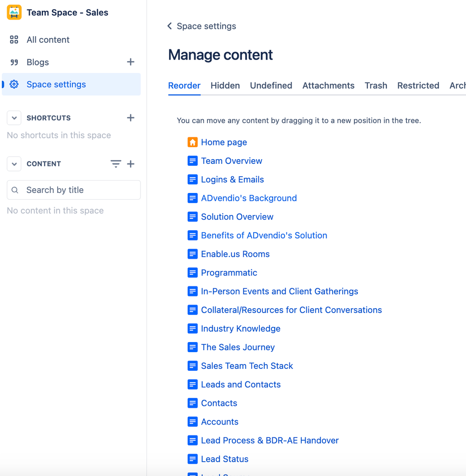Switch to the Restricted tab

418,86
